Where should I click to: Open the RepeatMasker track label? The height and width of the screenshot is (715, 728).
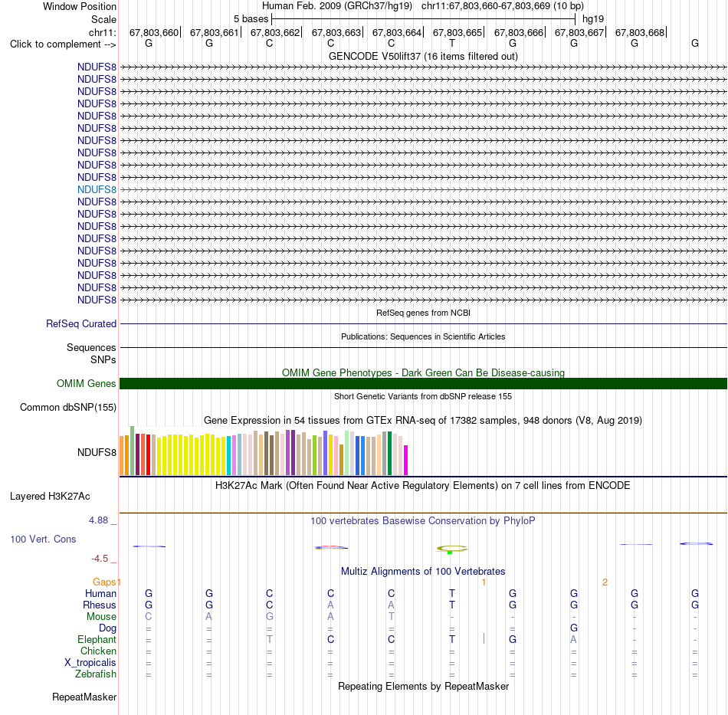pyautogui.click(x=84, y=697)
